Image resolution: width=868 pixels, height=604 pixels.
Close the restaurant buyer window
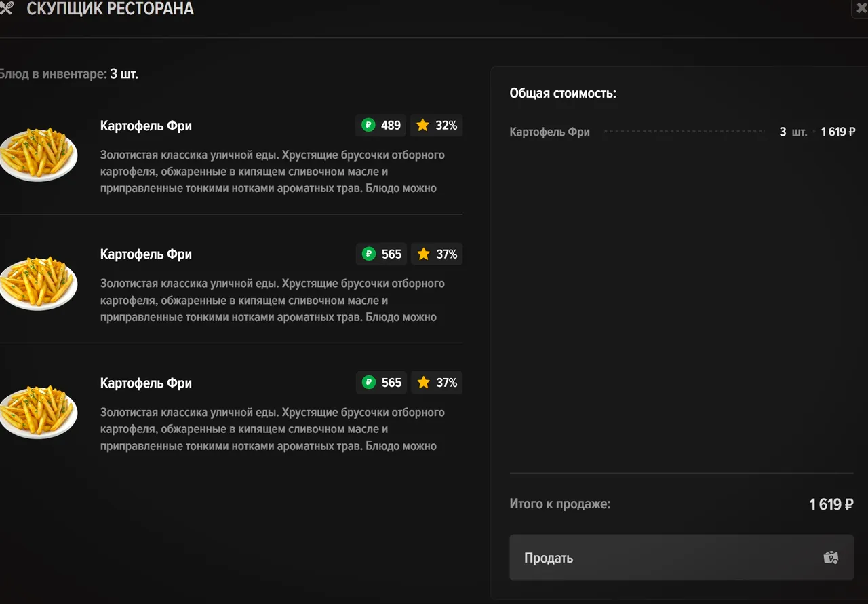click(x=861, y=10)
